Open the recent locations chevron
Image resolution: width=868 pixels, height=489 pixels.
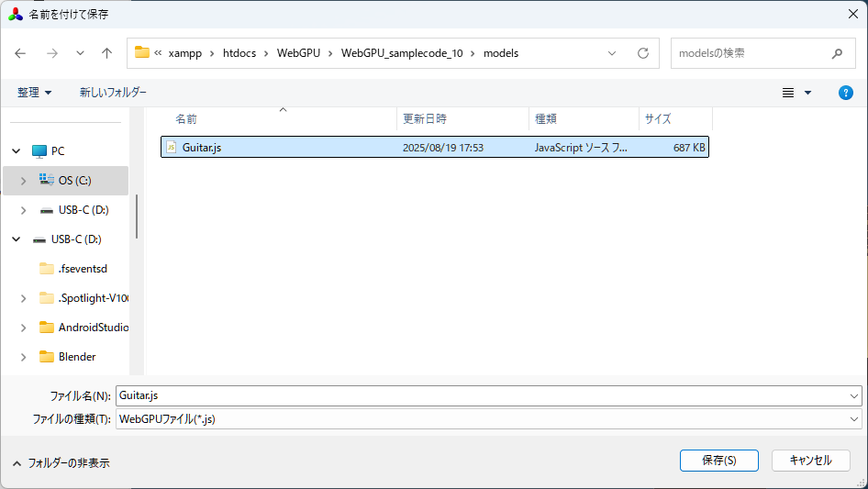tap(80, 53)
